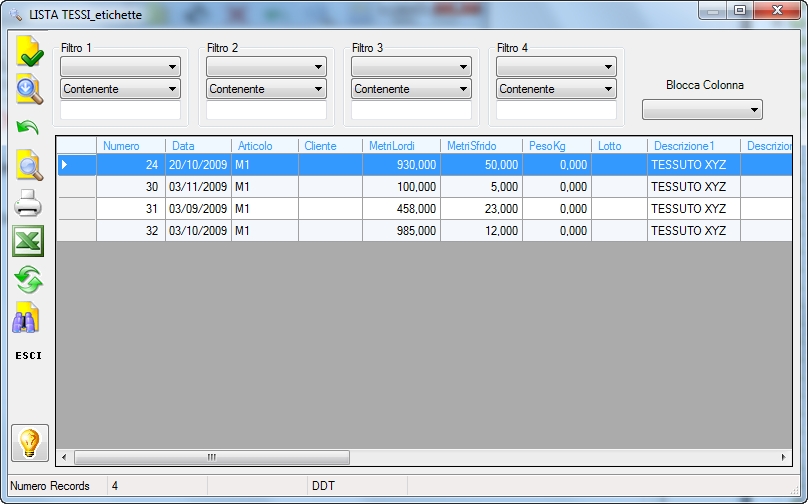Open the Filtro 1 field dropdown

click(x=120, y=66)
